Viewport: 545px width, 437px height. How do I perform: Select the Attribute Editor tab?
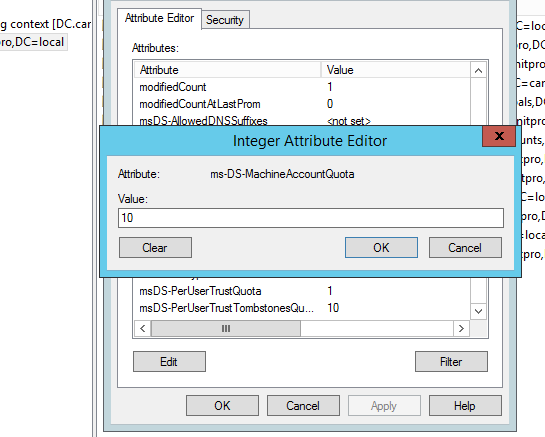[x=160, y=18]
